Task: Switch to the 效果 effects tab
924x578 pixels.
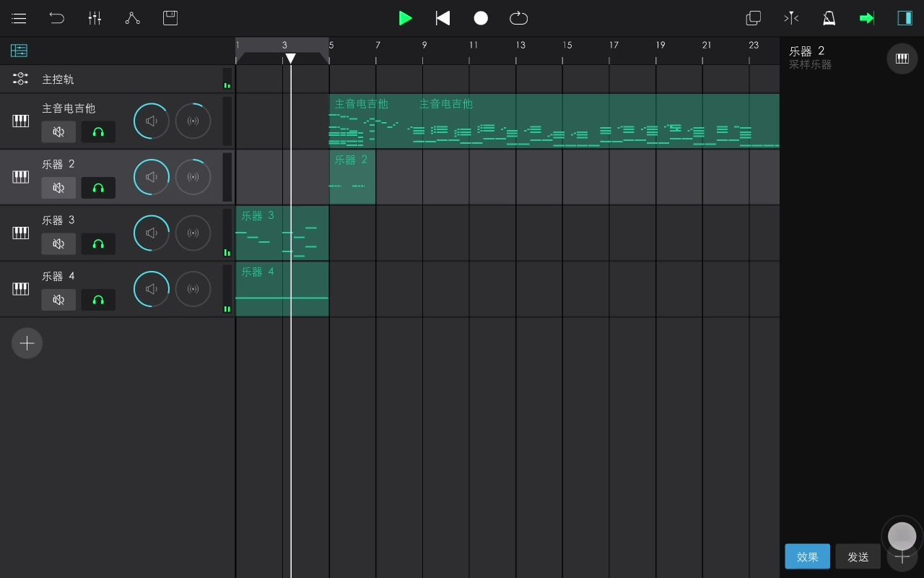Action: coord(807,556)
